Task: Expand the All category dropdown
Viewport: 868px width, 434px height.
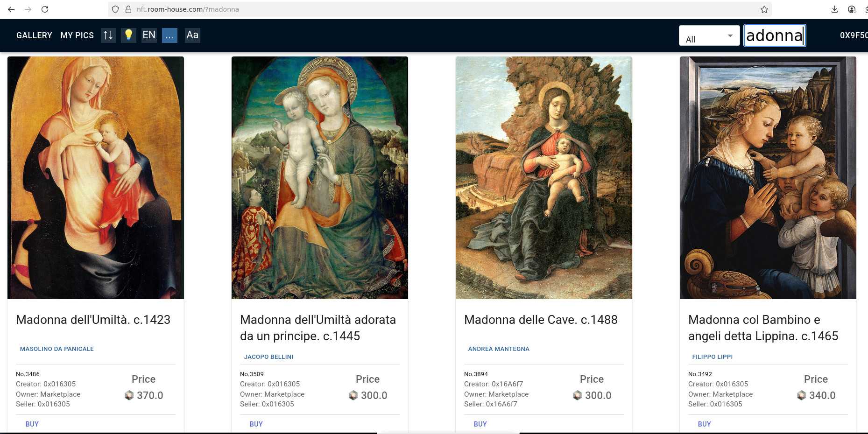Action: click(x=709, y=35)
